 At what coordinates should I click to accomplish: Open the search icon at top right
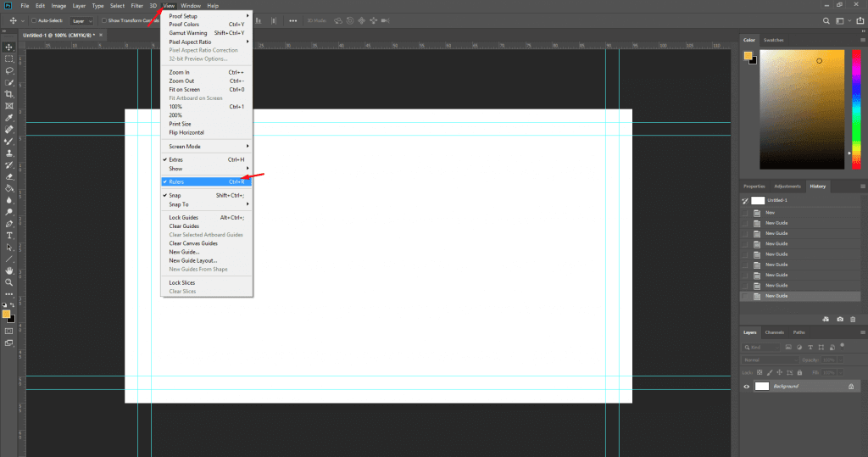(826, 20)
